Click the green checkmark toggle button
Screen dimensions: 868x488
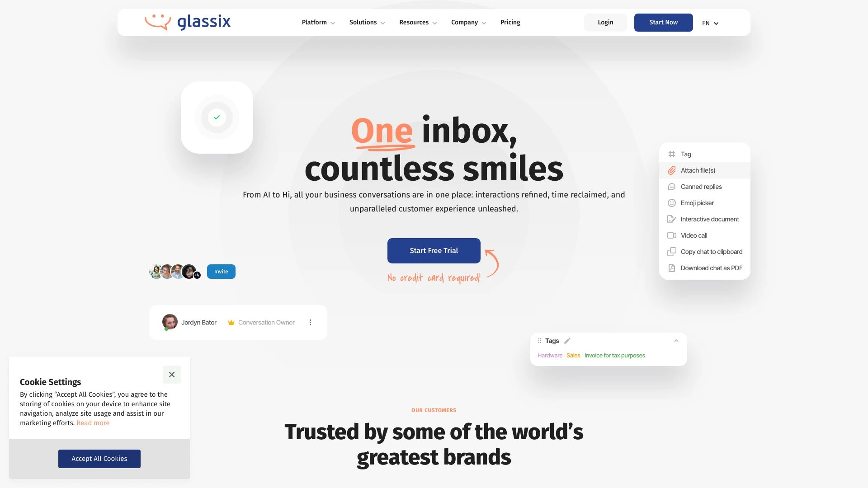(217, 117)
